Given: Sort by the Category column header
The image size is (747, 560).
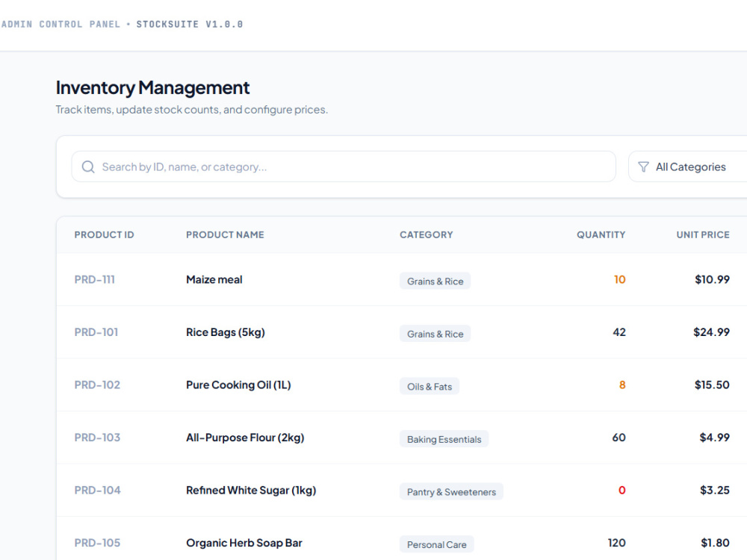Looking at the screenshot, I should [x=427, y=234].
